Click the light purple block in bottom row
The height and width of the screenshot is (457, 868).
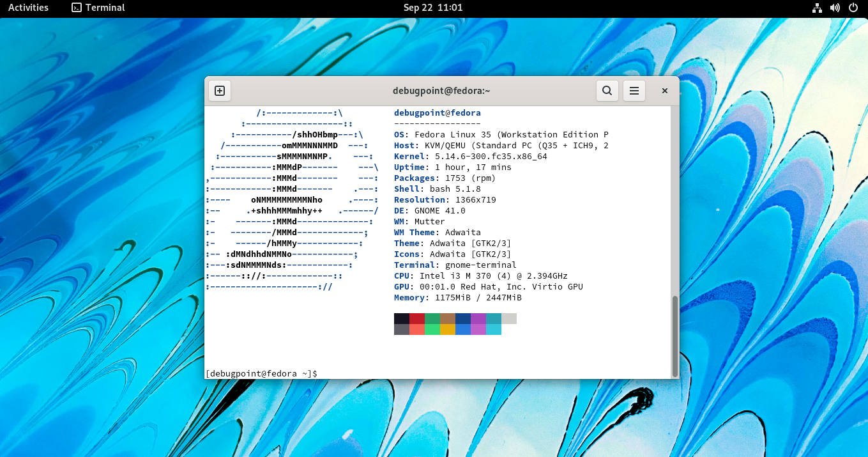click(x=478, y=330)
